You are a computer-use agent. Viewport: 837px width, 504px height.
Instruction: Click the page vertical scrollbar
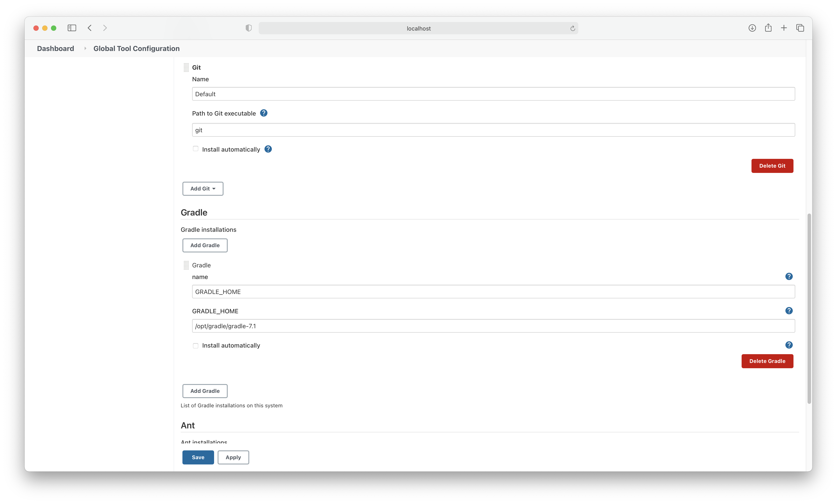(x=809, y=308)
